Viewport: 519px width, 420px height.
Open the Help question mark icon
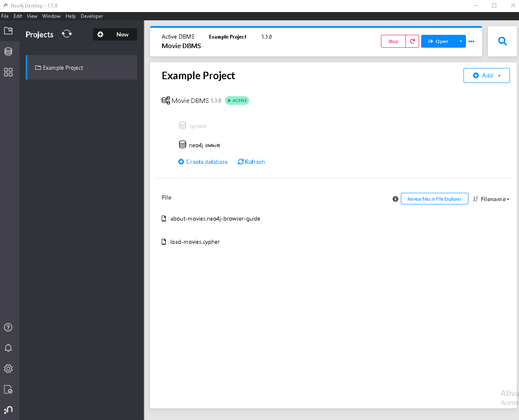[8, 328]
